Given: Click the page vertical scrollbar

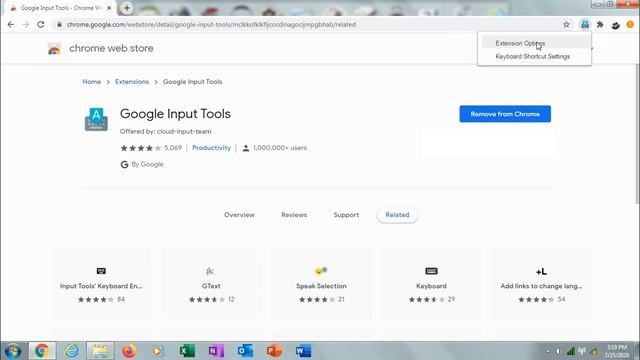Looking at the screenshot, I should coord(637,135).
